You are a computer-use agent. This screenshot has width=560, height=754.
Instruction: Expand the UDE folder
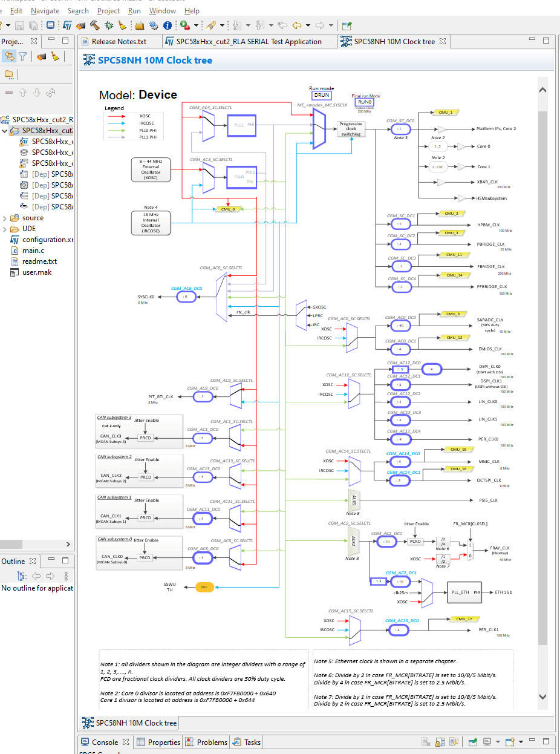pos(5,228)
